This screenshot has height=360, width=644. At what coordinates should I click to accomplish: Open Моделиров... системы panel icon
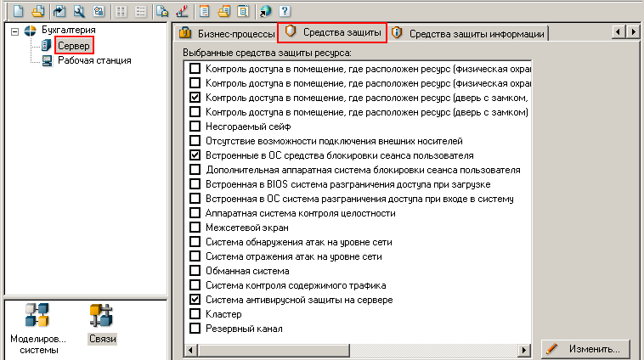point(37,315)
